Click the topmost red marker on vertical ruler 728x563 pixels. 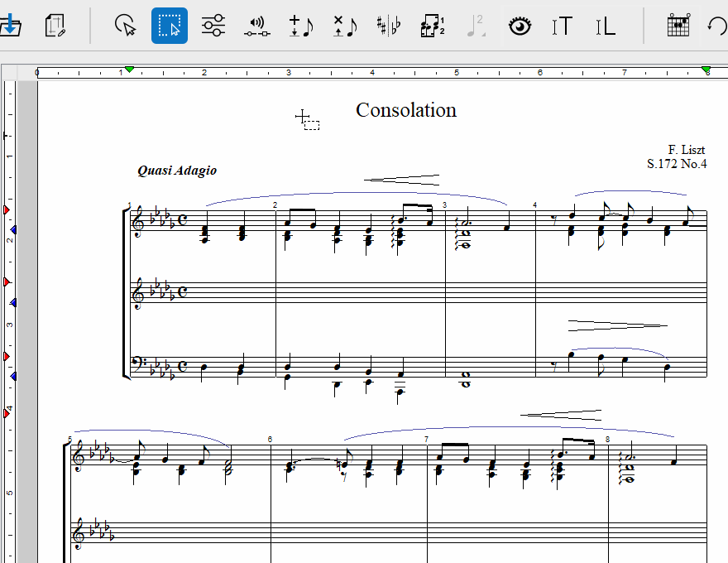[7, 210]
